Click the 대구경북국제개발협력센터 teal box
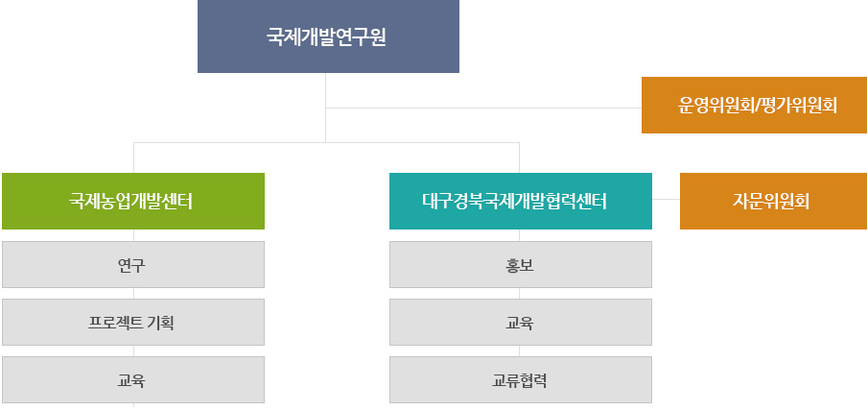Image resolution: width=868 pixels, height=411 pixels. click(x=521, y=201)
